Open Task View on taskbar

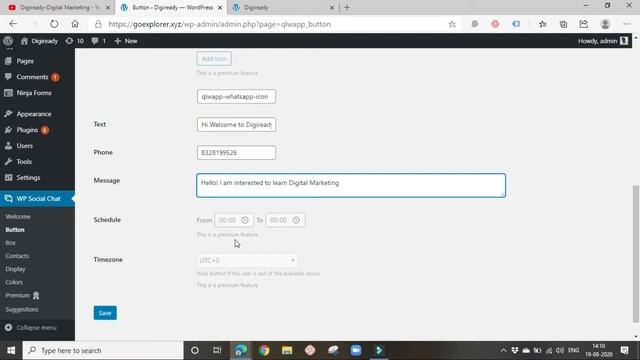point(217,350)
